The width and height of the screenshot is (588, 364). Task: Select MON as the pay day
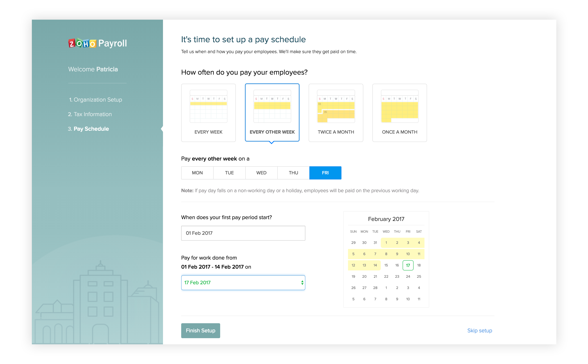pyautogui.click(x=197, y=173)
